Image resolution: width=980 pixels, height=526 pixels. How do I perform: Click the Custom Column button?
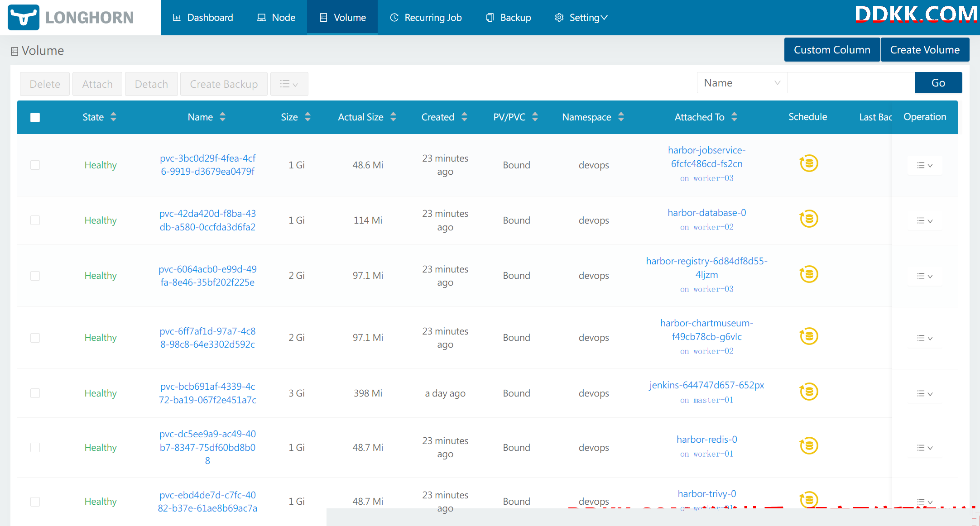pyautogui.click(x=832, y=50)
